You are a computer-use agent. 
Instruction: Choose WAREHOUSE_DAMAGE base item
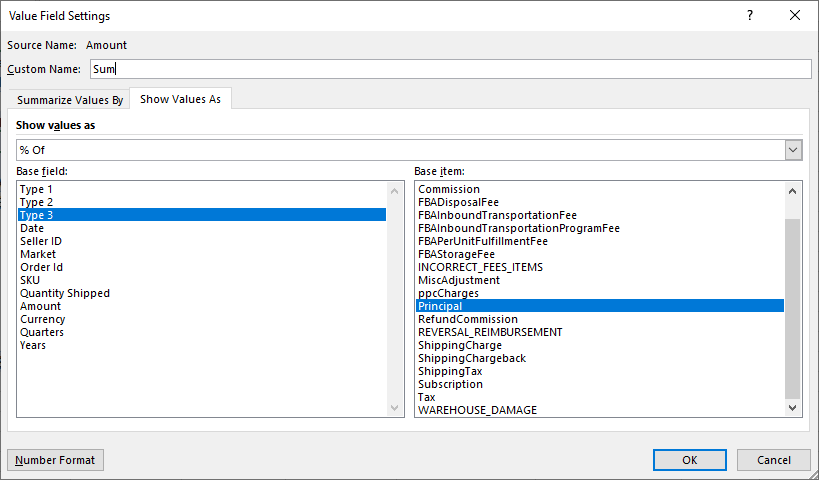tap(600, 410)
